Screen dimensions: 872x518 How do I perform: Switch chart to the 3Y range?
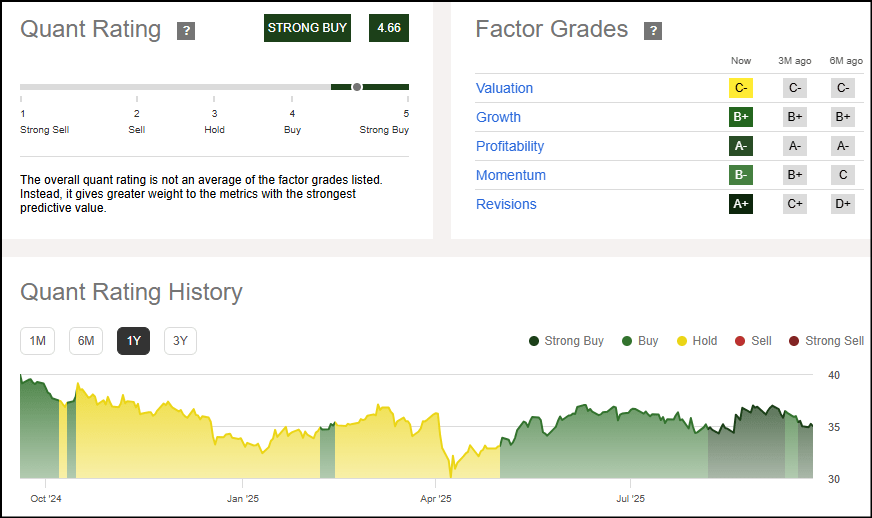point(180,341)
